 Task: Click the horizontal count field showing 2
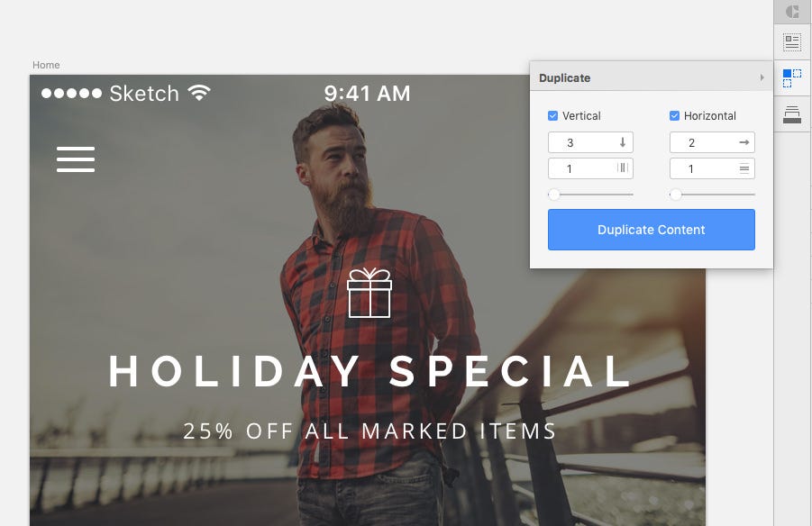point(712,142)
